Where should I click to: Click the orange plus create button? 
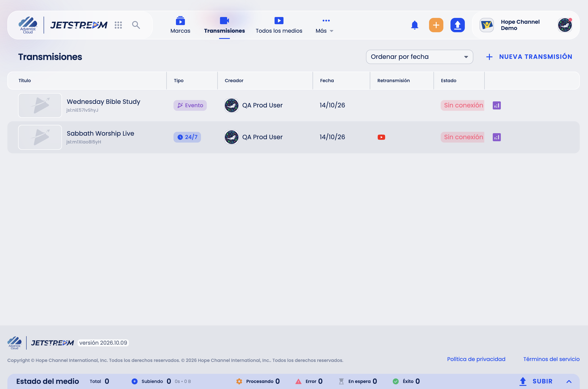pos(436,25)
